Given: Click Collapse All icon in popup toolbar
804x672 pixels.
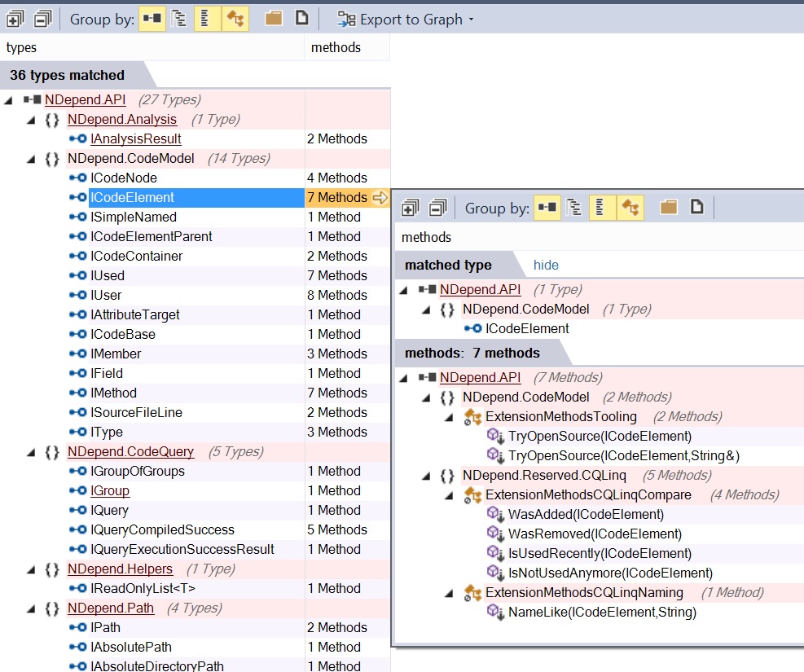Looking at the screenshot, I should 438,208.
